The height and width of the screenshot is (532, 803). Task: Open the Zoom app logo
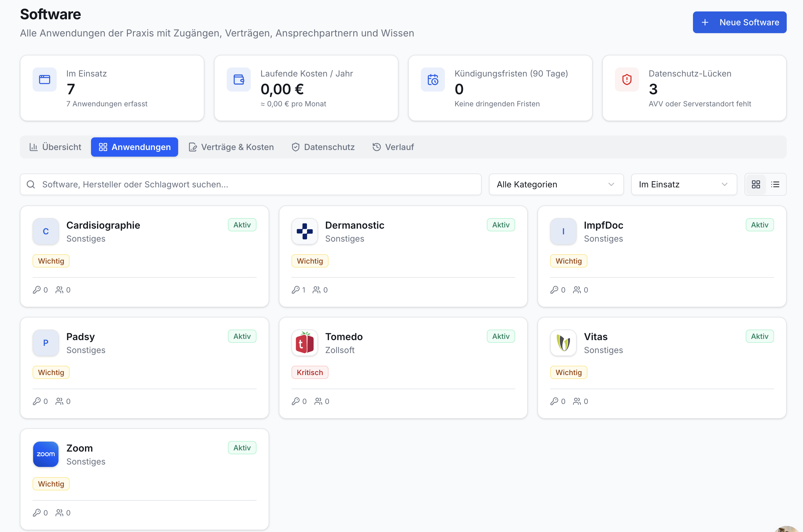click(x=46, y=454)
